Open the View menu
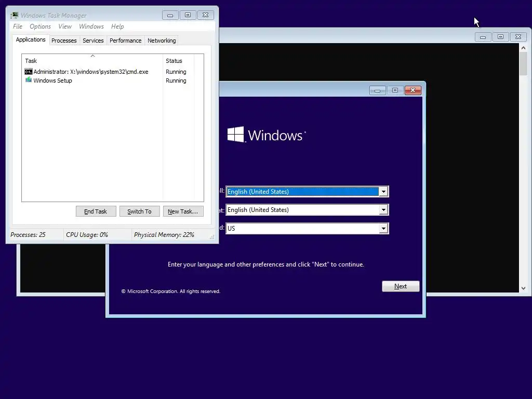 pyautogui.click(x=65, y=26)
